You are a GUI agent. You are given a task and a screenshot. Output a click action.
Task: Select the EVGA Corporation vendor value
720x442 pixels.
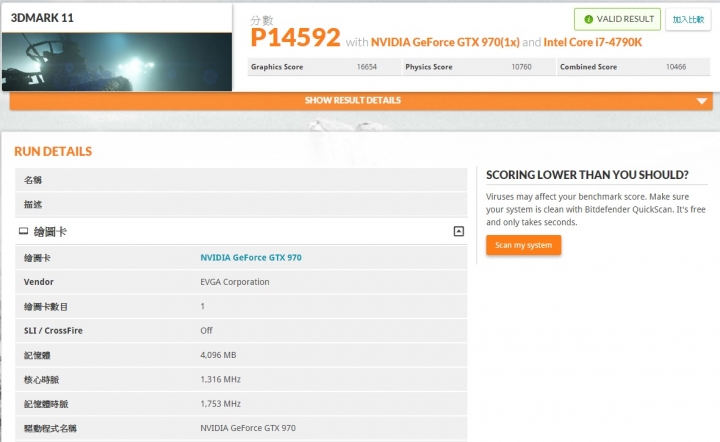[235, 282]
